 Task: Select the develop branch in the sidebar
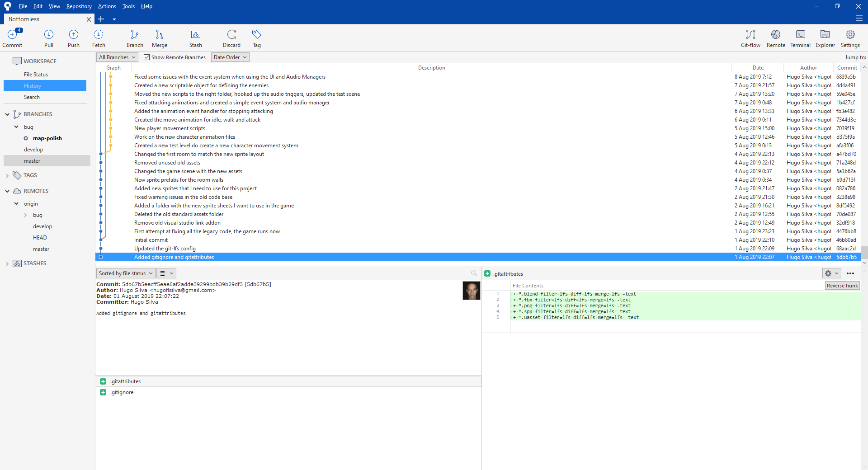33,150
